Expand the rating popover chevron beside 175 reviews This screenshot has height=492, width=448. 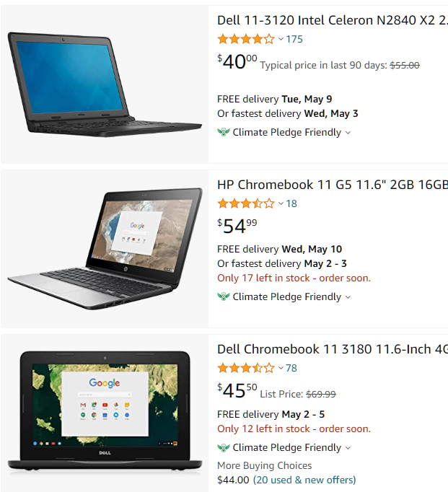pos(281,39)
